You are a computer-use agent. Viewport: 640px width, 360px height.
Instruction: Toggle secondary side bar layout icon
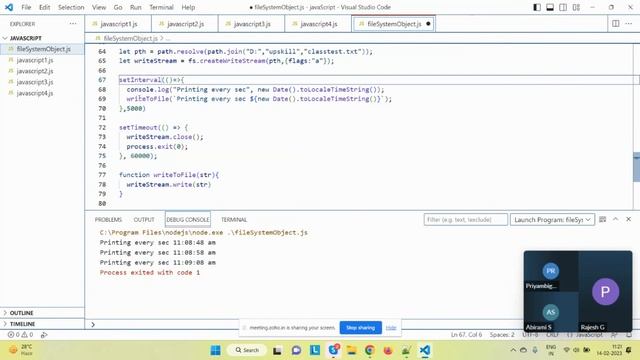coord(563,7)
